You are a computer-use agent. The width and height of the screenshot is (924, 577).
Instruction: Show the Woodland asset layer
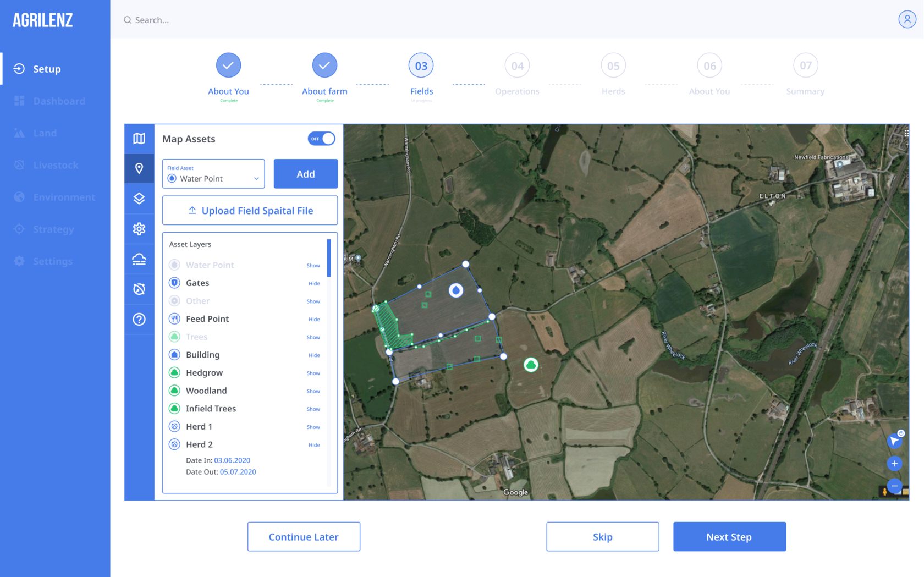tap(313, 391)
